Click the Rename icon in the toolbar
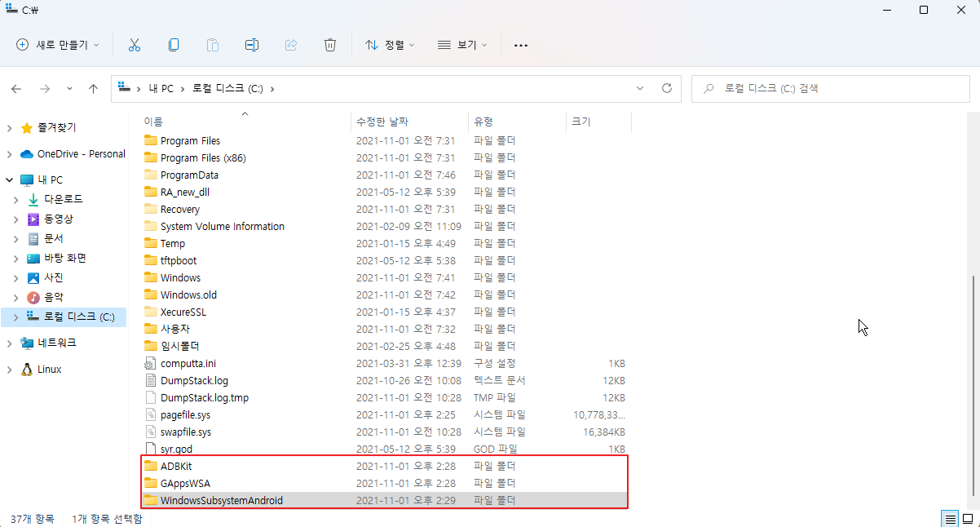 tap(251, 45)
